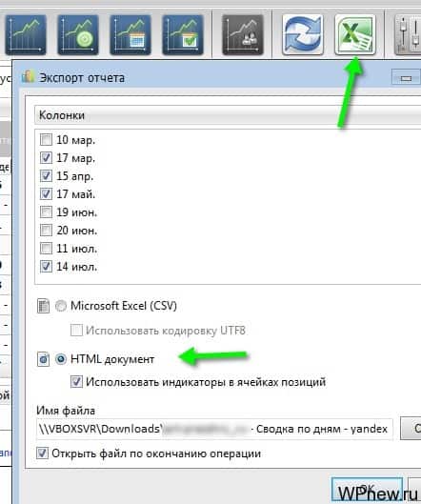Click the gray competitors chart icon
421x504 pixels.
pos(243,34)
